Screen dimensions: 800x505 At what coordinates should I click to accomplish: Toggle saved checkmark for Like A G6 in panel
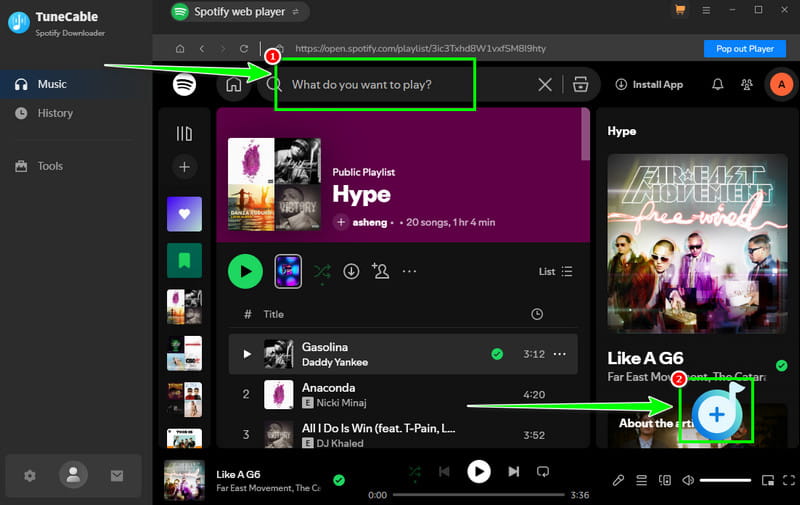781,365
